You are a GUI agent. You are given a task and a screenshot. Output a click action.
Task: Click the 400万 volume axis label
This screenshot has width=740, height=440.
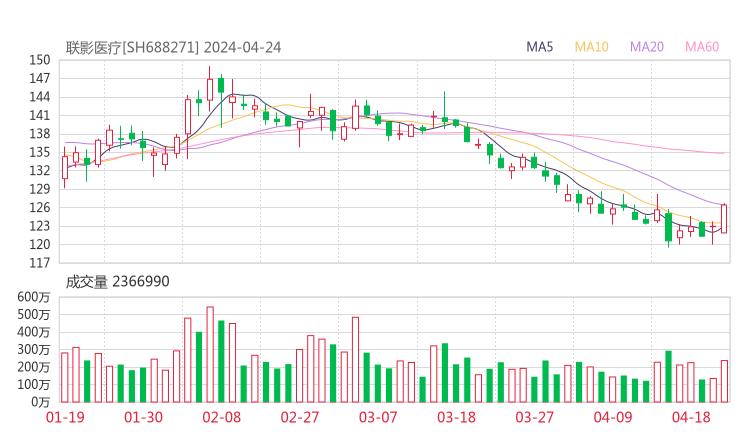(34, 332)
